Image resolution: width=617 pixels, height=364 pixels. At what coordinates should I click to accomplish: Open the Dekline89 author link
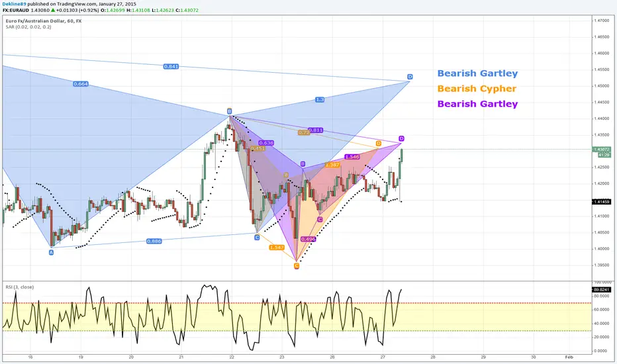pos(14,4)
